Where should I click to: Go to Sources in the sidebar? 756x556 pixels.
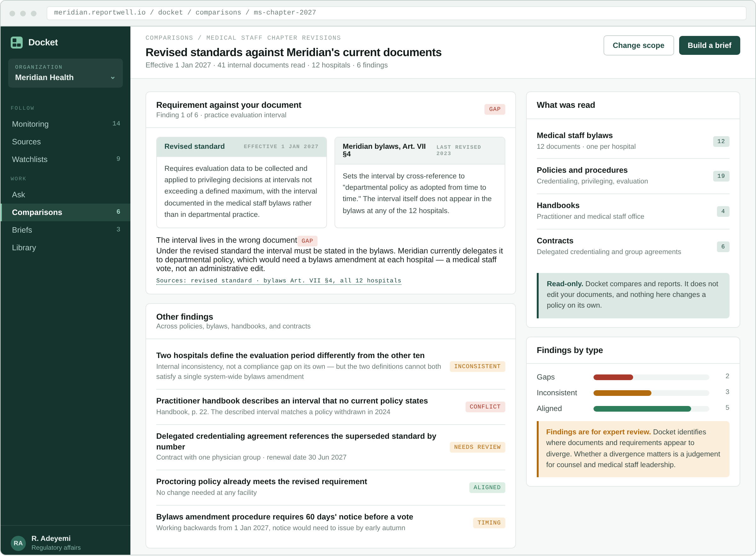pos(65,142)
